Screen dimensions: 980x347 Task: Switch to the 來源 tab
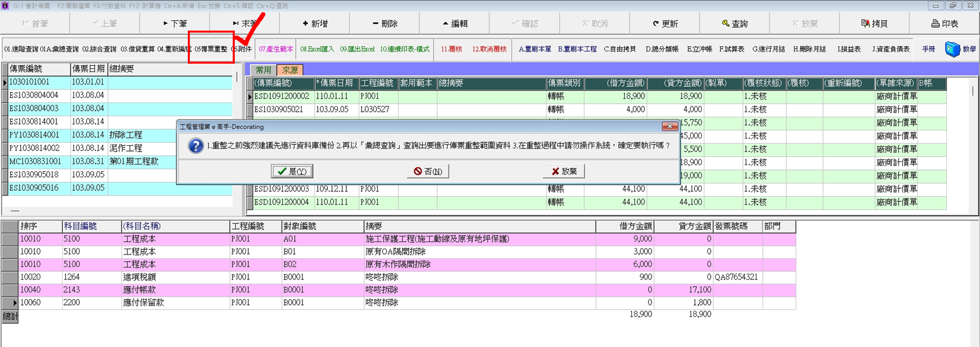[290, 70]
